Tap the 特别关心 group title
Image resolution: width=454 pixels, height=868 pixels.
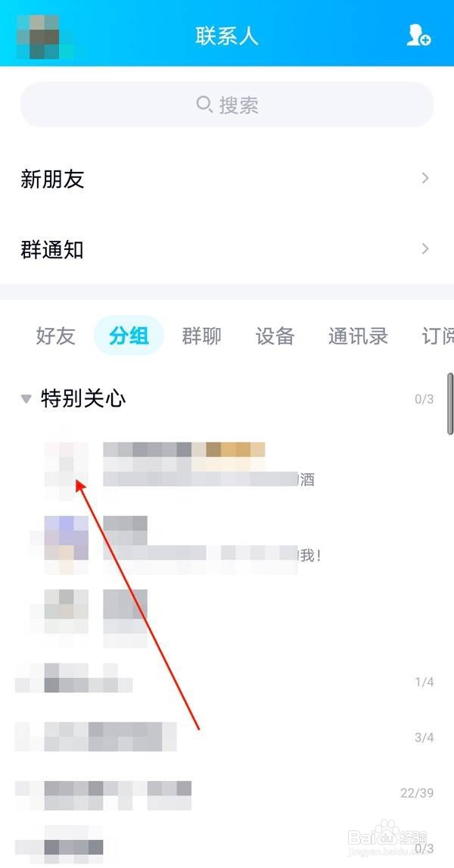(x=83, y=398)
